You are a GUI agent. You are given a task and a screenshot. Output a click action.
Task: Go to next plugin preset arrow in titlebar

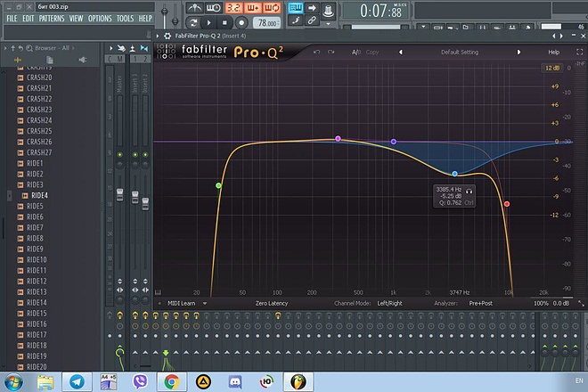tap(561, 36)
